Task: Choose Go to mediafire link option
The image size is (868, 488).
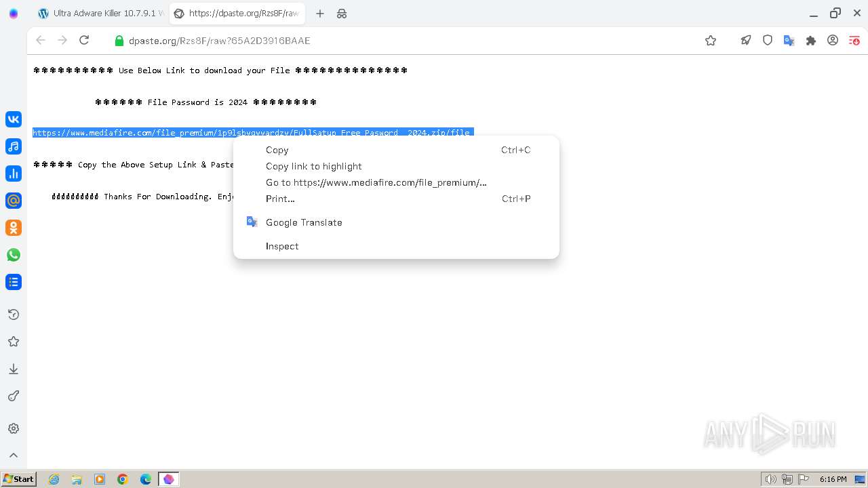Action: [x=396, y=182]
